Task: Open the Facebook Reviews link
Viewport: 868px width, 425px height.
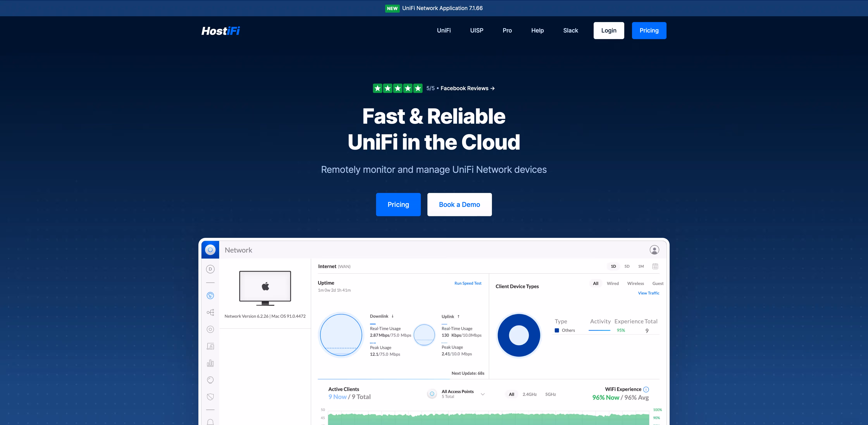Action: pos(468,88)
